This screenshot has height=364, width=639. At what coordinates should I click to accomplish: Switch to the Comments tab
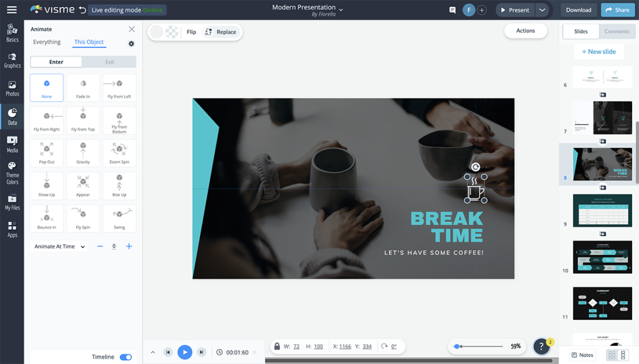click(x=617, y=31)
